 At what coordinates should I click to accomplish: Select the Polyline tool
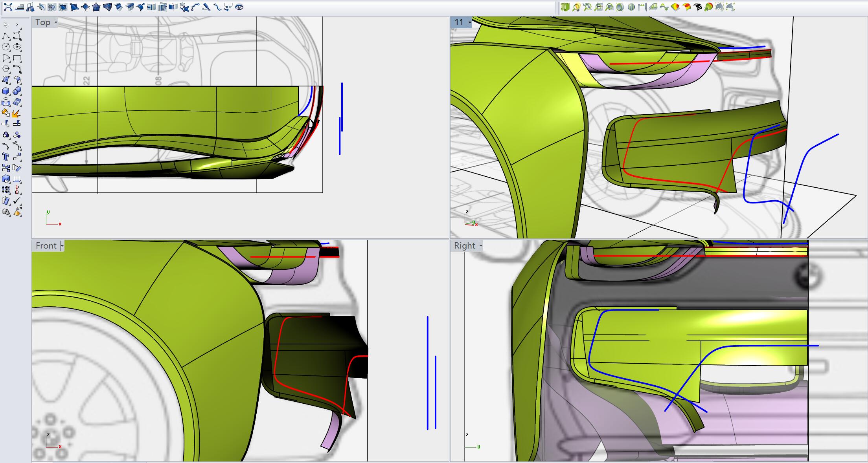(x=6, y=36)
